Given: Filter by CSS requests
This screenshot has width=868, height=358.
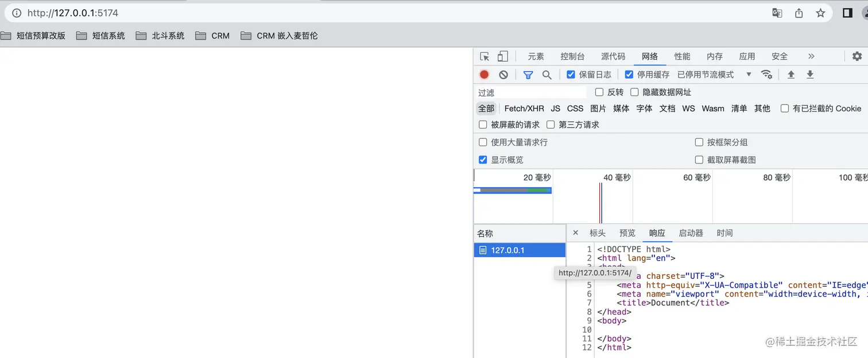Looking at the screenshot, I should tap(575, 108).
